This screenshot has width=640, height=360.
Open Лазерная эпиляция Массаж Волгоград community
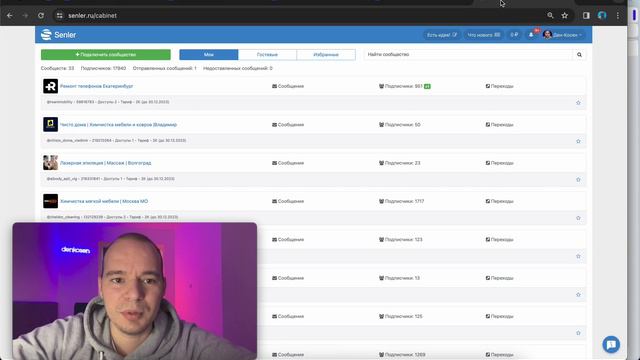(105, 163)
